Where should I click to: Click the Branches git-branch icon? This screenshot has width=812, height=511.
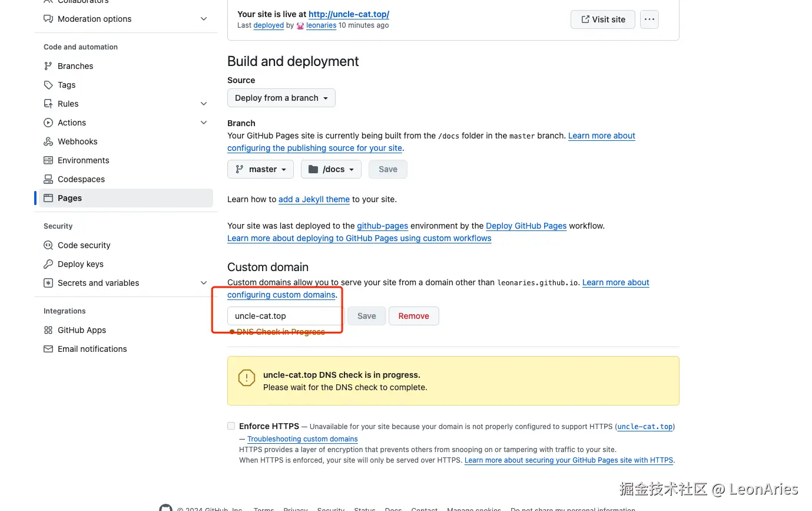[x=48, y=66]
